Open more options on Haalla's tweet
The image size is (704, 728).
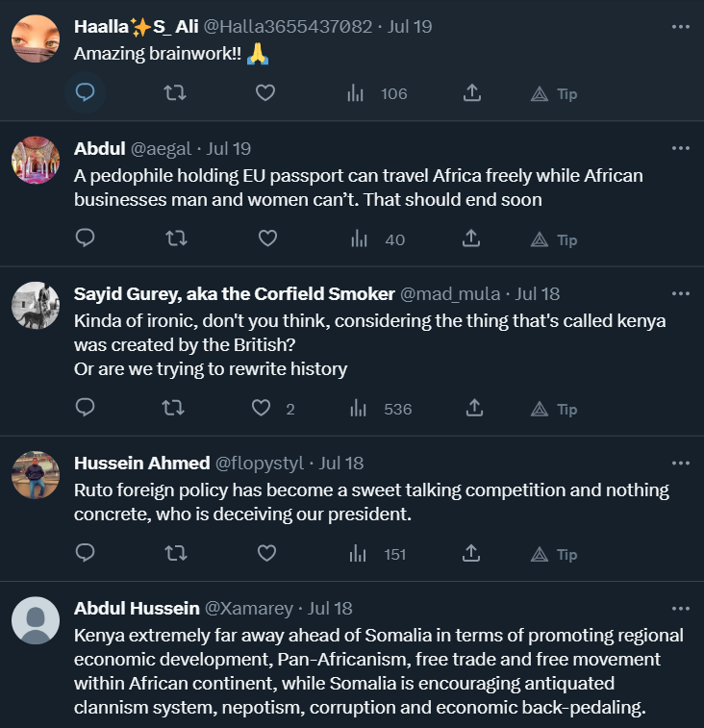(681, 27)
